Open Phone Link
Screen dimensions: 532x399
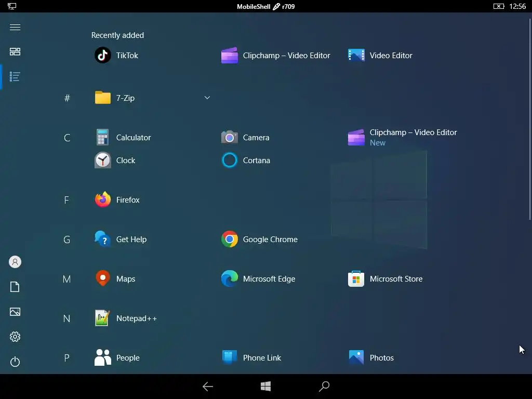tap(251, 357)
